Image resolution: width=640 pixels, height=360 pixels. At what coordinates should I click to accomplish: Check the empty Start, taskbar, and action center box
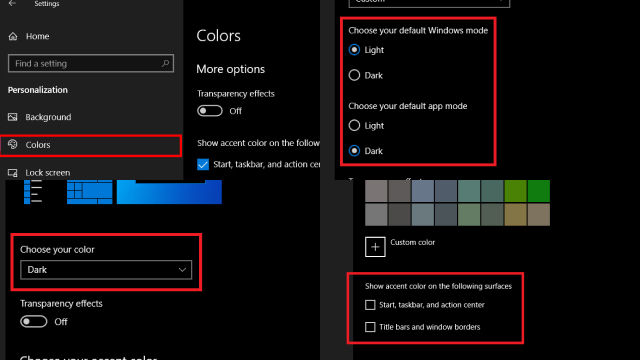(370, 305)
